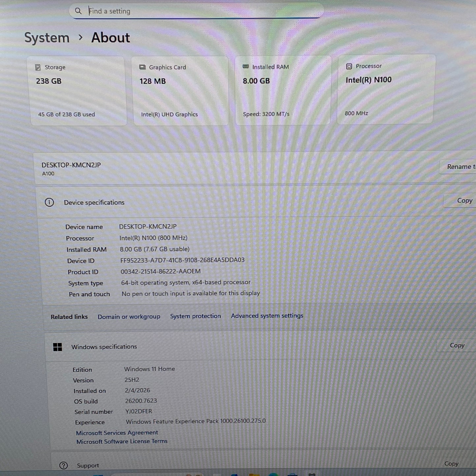Click the Graphics Card icon

tap(142, 67)
